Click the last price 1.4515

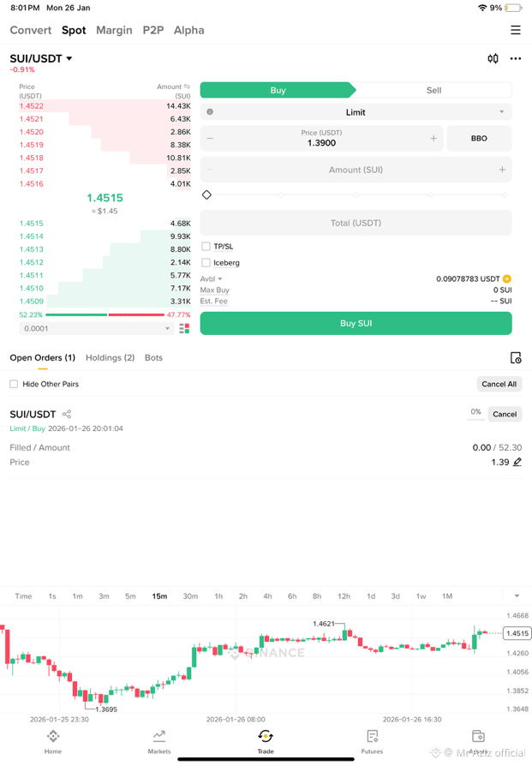(105, 198)
